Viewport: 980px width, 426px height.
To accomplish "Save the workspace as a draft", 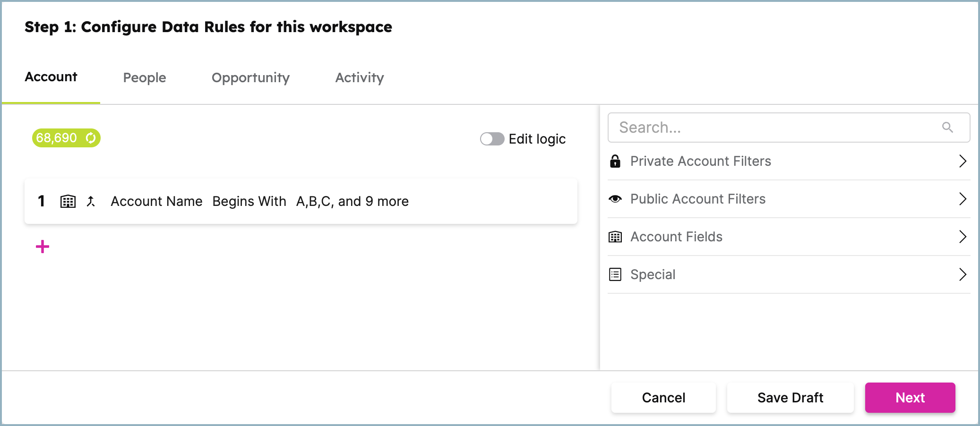I will click(x=790, y=397).
